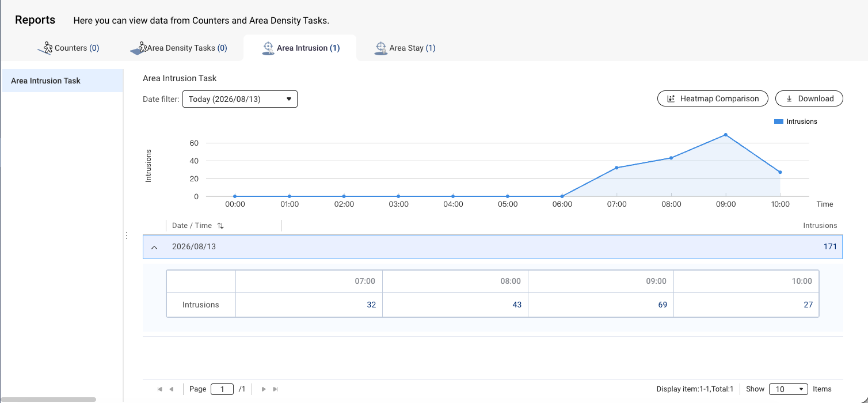Go to the next page arrow
The image size is (868, 403).
(264, 389)
